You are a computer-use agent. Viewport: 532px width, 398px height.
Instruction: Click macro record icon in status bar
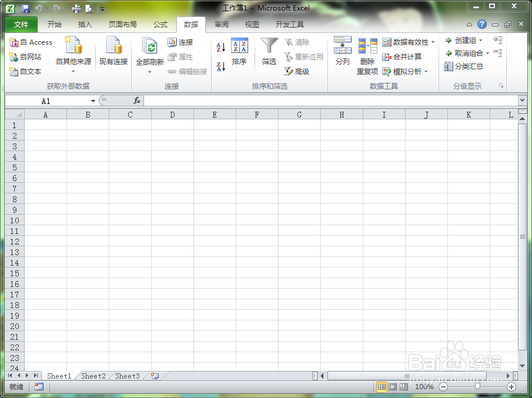pos(39,386)
